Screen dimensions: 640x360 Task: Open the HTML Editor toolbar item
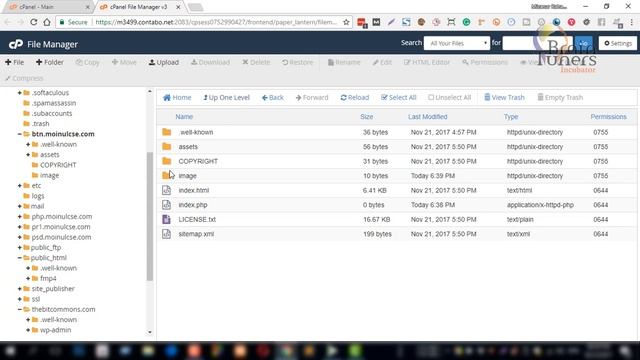[427, 62]
